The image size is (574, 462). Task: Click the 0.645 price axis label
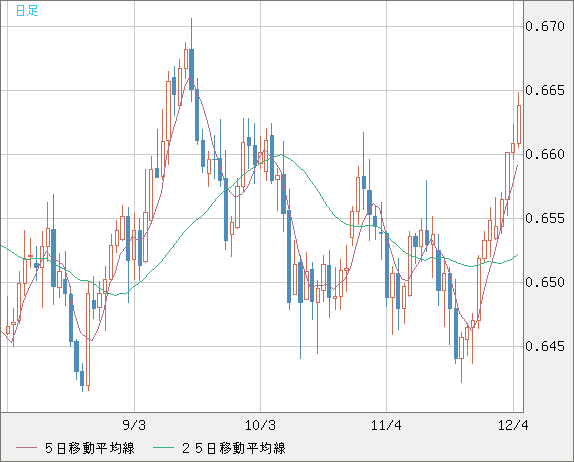tap(545, 346)
